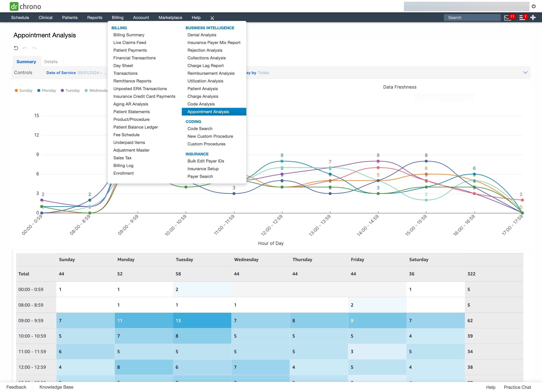Viewport: 542px width, 392px height.
Task: Open the Reports navigation menu
Action: 94,18
